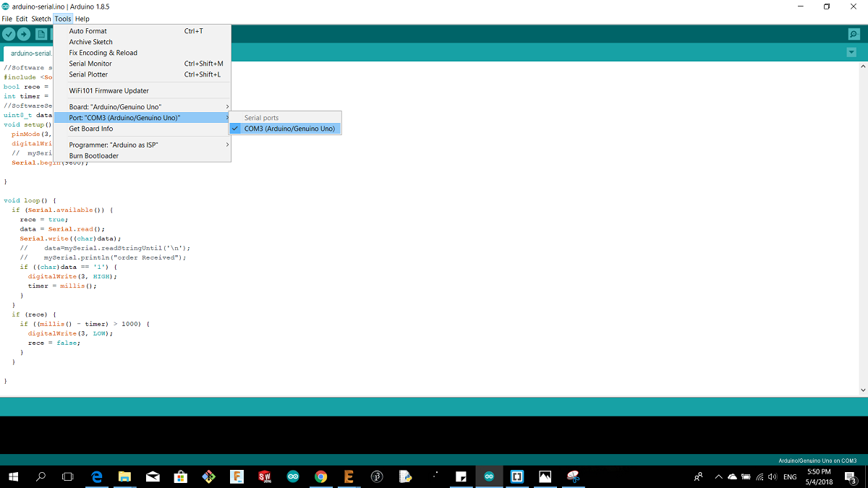
Task: Open People icon in taskbar
Action: (x=698, y=476)
